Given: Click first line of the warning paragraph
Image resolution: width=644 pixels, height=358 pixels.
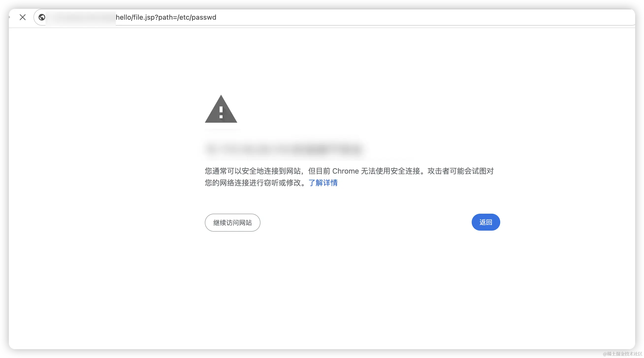Looking at the screenshot, I should pyautogui.click(x=349, y=171).
